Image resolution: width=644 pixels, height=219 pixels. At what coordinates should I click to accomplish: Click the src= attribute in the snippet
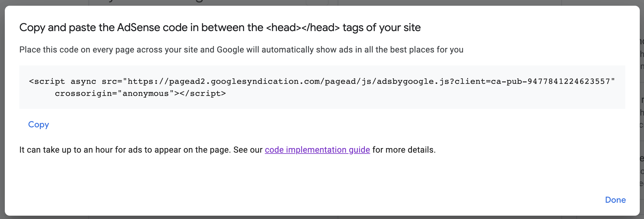pyautogui.click(x=112, y=81)
